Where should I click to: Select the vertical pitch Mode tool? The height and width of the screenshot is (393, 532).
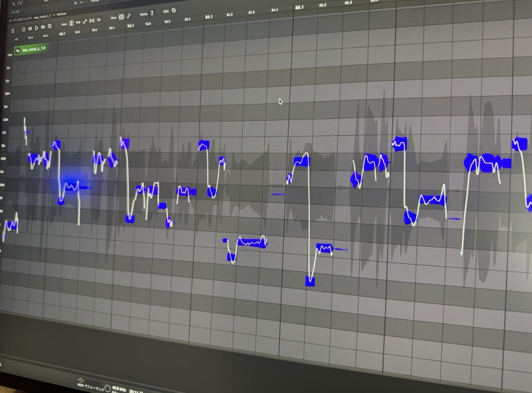click(71, 23)
